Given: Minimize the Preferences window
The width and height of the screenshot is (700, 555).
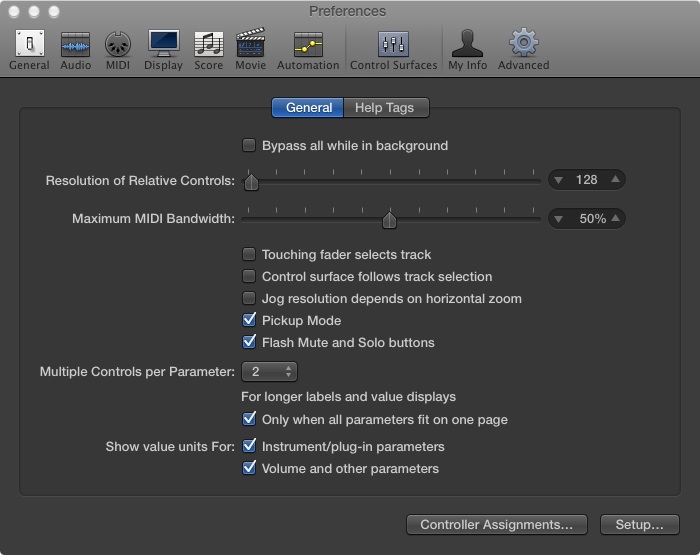Looking at the screenshot, I should coord(34,12).
